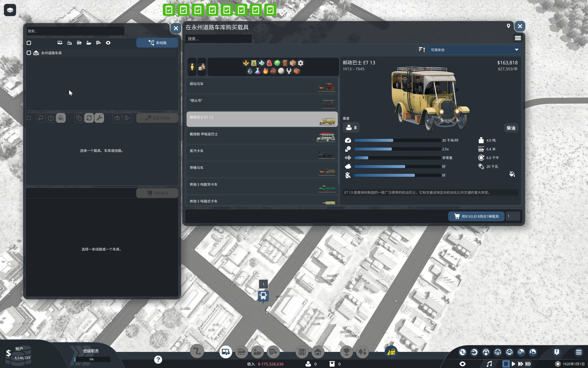
Task: Click the buy vehicle for $163,818 button
Action: pyautogui.click(x=476, y=216)
